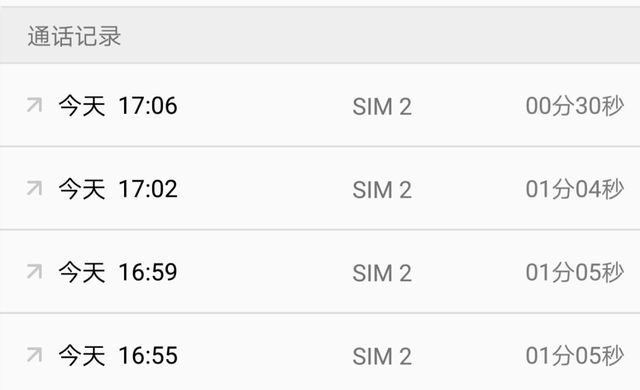This screenshot has height=390, width=640.
Task: Tap outgoing call arrow for 16:55 entry
Action: tap(35, 355)
